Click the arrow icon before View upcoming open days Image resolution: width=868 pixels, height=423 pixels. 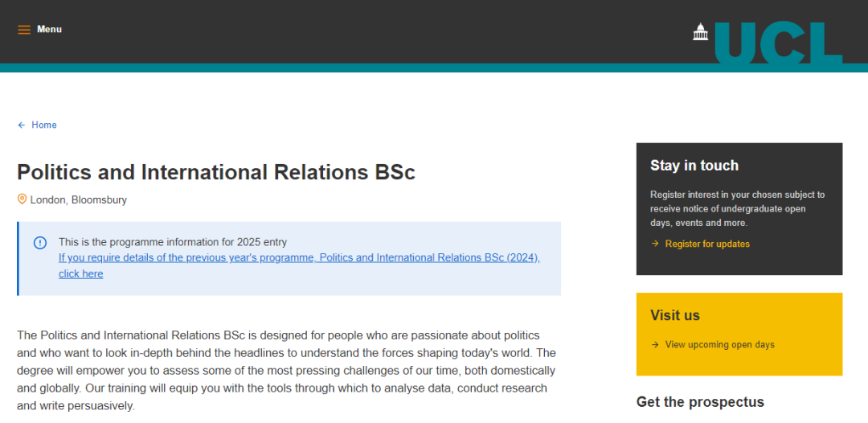pyautogui.click(x=655, y=345)
